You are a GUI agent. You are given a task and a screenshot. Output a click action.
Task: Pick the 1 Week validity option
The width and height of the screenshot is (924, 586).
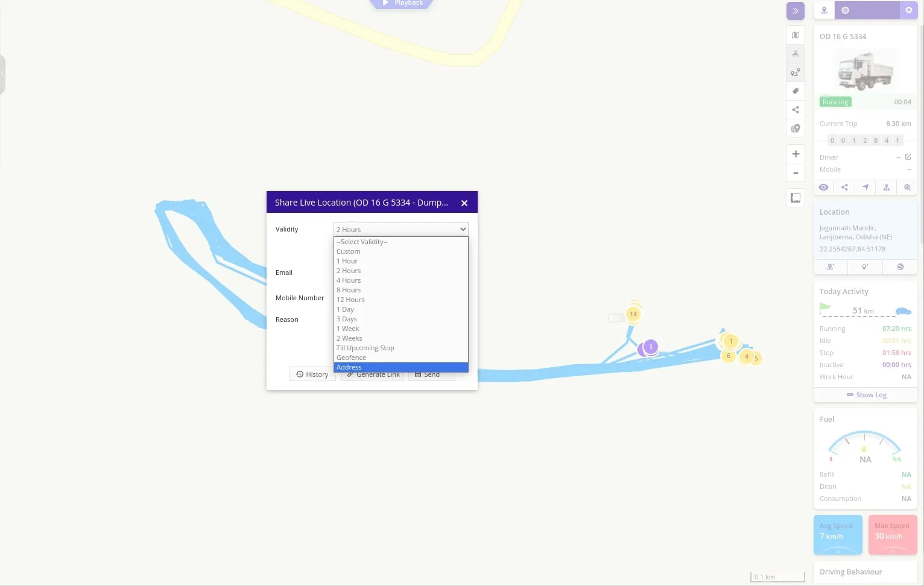tap(348, 329)
